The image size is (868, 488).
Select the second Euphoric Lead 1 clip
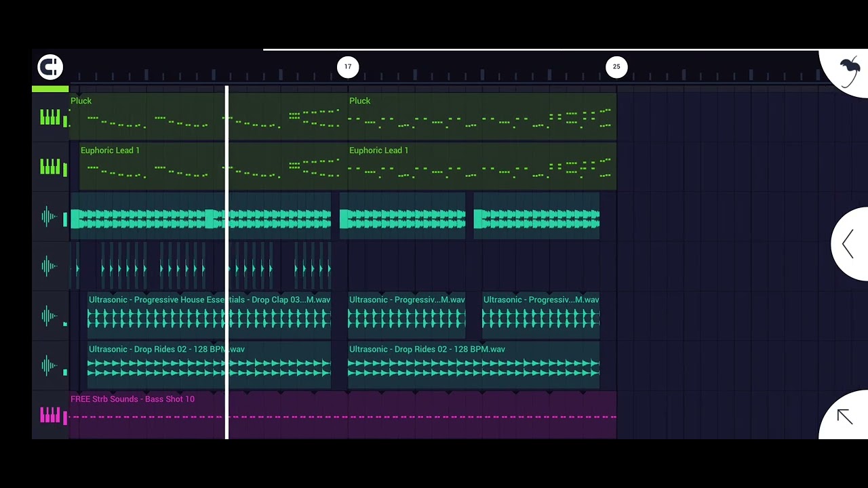(482, 166)
